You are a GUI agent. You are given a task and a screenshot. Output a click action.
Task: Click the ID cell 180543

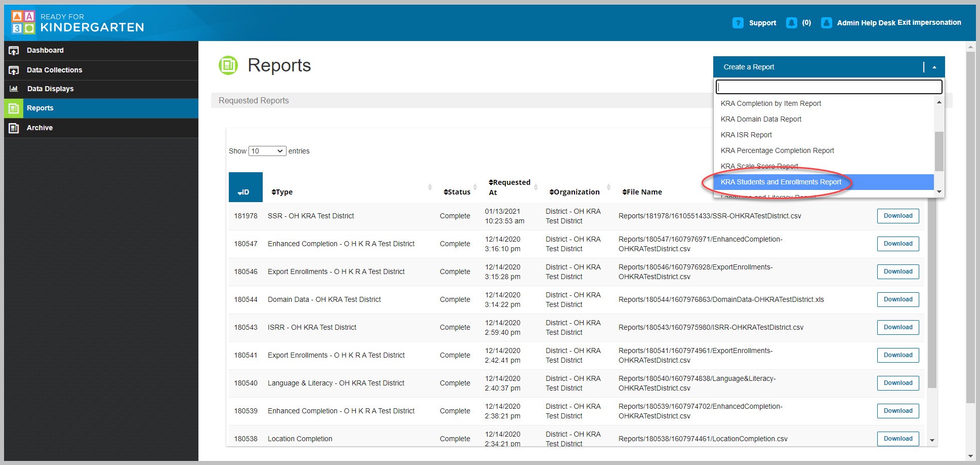coord(246,327)
